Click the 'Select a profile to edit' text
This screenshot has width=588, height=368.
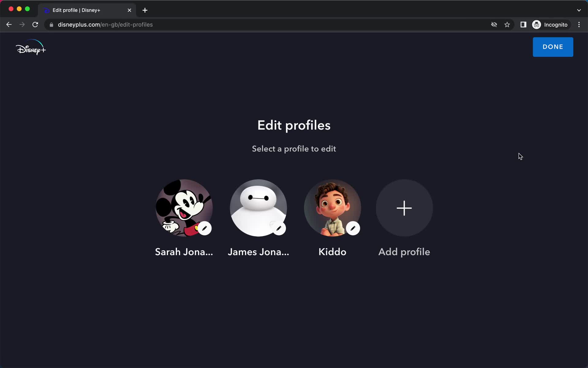click(x=294, y=149)
